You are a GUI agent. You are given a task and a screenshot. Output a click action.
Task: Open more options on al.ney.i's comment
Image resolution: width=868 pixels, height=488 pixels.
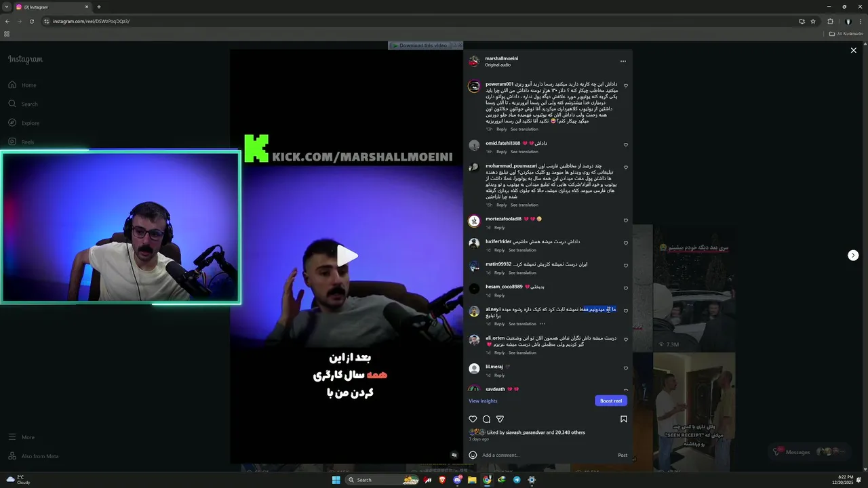click(542, 324)
